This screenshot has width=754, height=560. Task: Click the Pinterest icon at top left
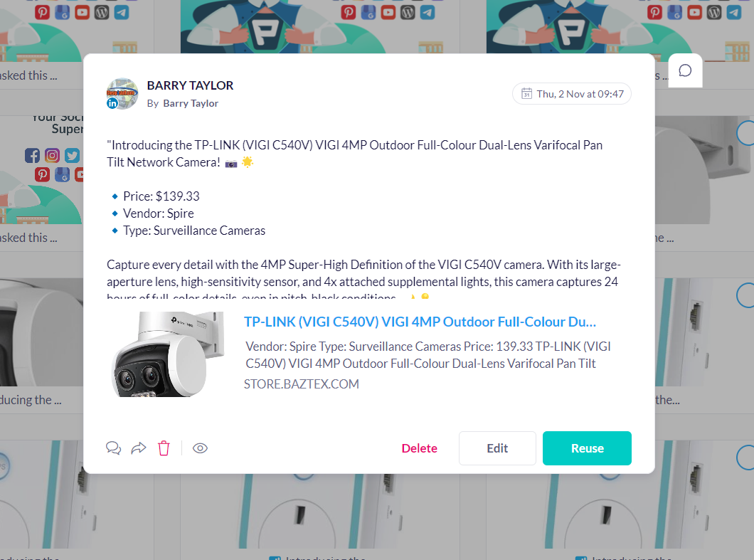42,12
